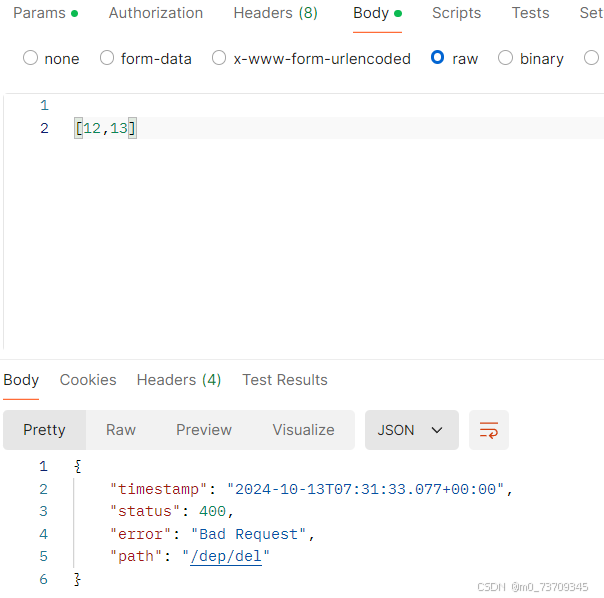Open the JSON format dropdown

pyautogui.click(x=412, y=430)
